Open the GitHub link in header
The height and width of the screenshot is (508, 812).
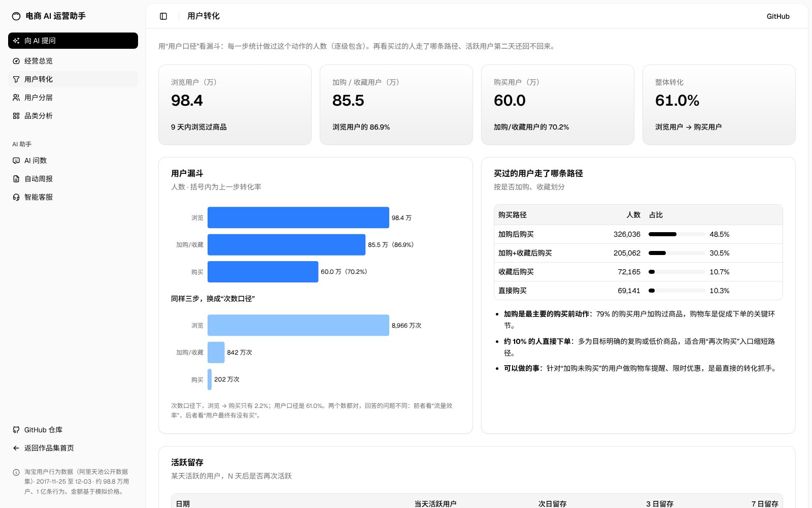pos(778,16)
